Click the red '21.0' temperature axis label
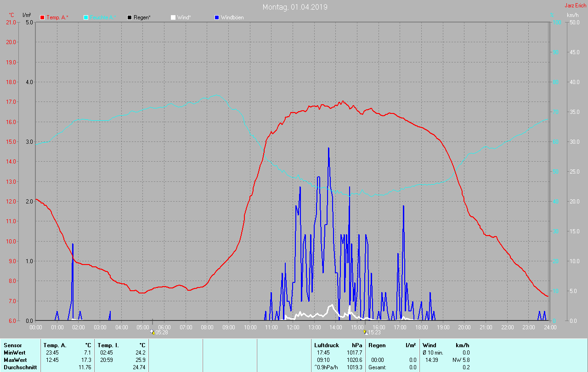 10,22
